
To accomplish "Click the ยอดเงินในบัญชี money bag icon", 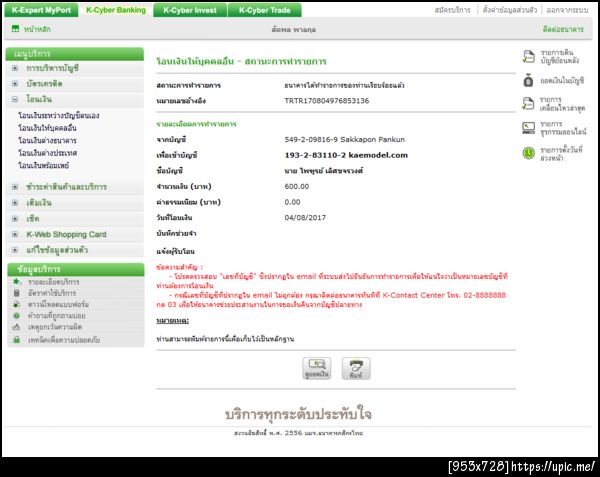I will (528, 80).
